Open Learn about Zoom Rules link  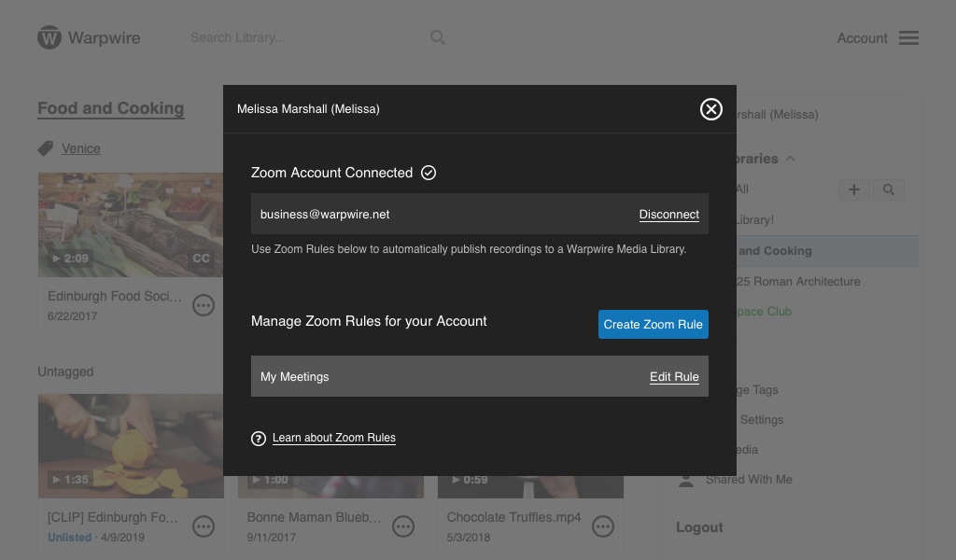pyautogui.click(x=333, y=438)
